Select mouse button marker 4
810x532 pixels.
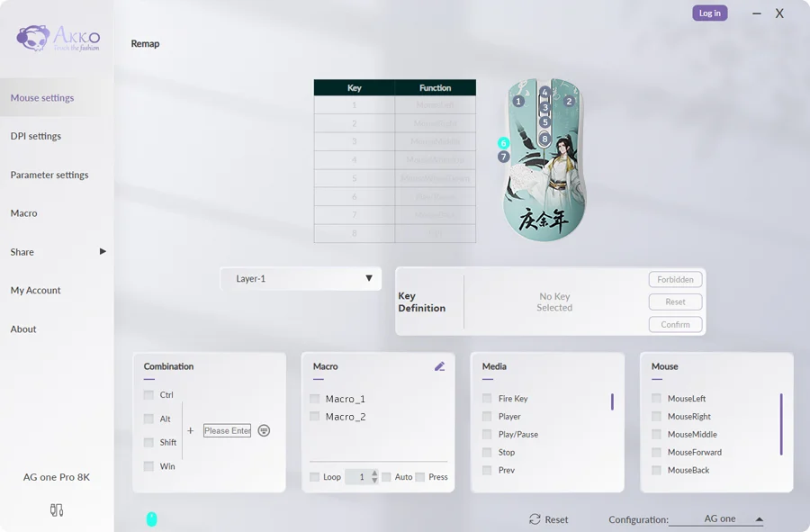point(544,93)
